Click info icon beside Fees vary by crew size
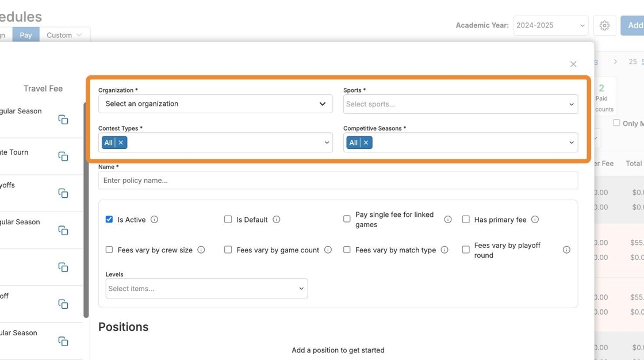The height and width of the screenshot is (360, 644). 201,250
